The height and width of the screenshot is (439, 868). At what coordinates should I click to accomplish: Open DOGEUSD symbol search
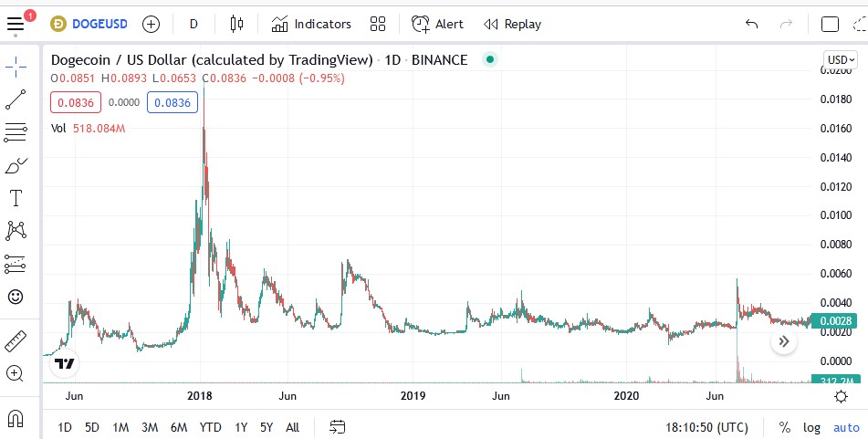click(89, 24)
